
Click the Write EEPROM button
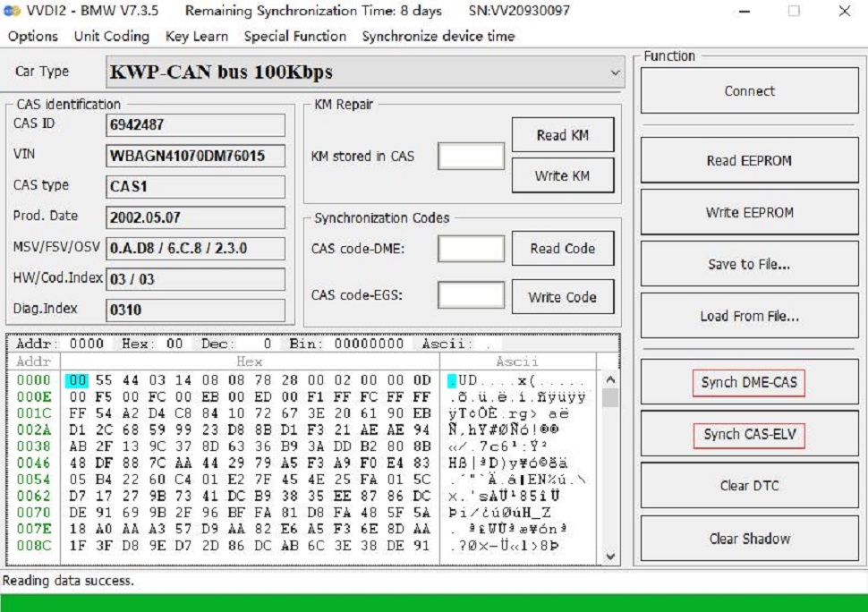(x=749, y=213)
